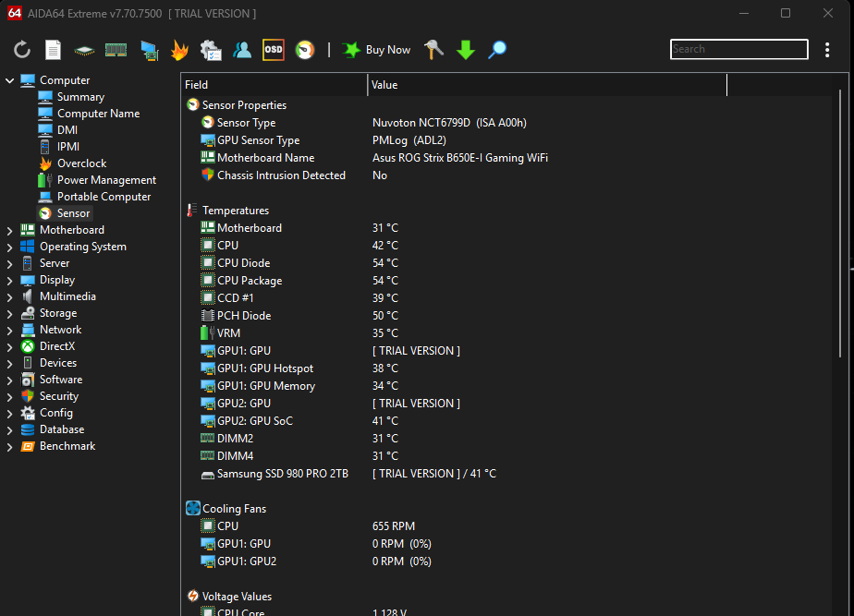Screen dimensions: 854x616
Task: Click the Security shield icon
Action: [27, 396]
